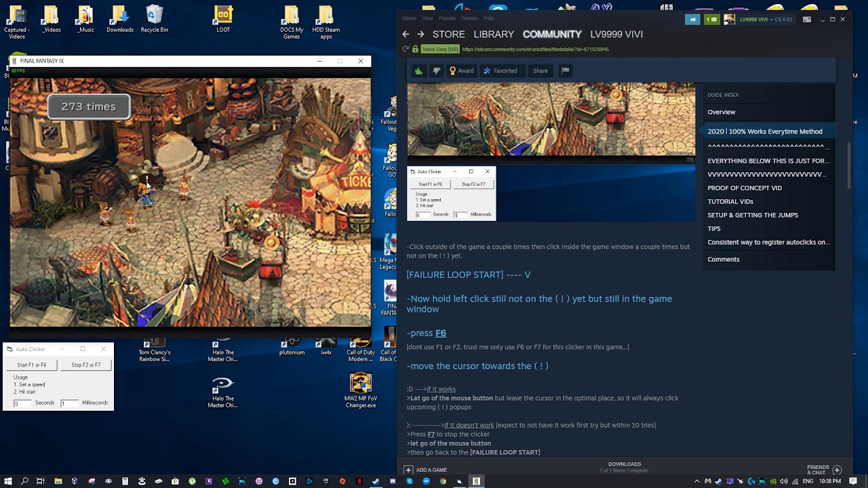
Task: Click Seconds input field in desktop Auto Clicker
Action: point(22,403)
